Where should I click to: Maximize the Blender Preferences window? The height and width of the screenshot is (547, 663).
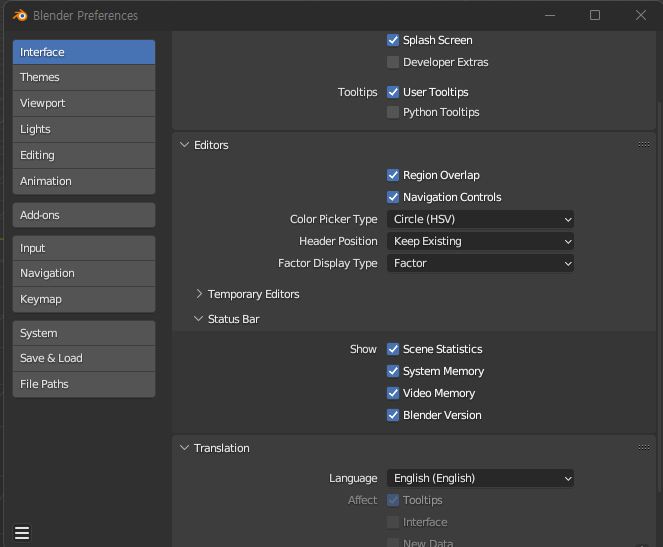[x=595, y=16]
